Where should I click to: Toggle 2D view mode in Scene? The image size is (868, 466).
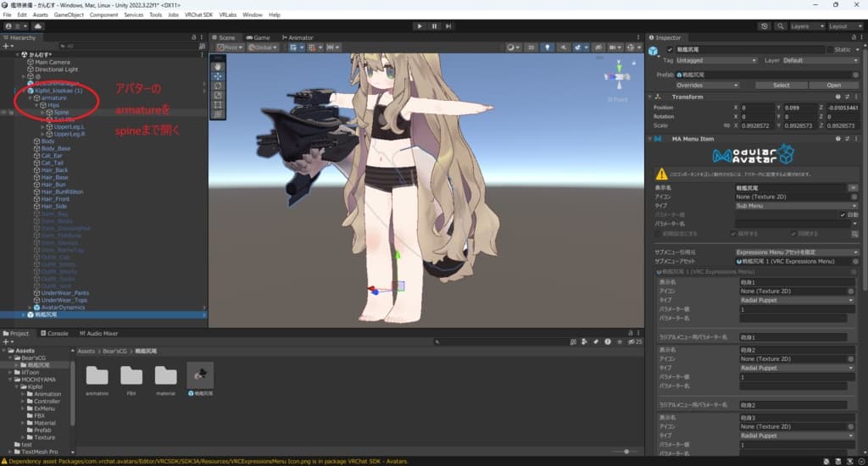[x=531, y=47]
